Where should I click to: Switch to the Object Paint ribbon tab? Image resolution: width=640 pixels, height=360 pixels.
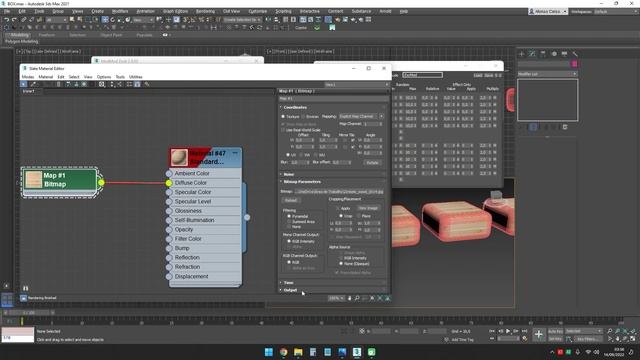(x=111, y=35)
